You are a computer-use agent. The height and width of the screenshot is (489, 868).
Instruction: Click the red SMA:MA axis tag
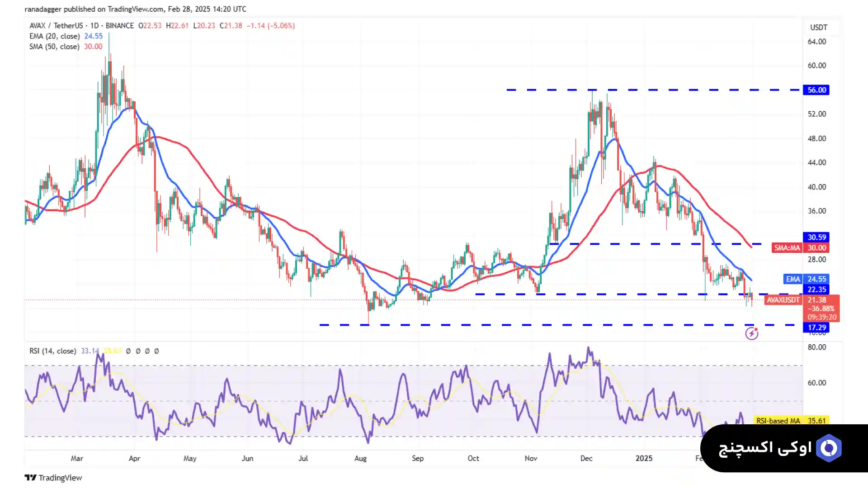[x=787, y=248]
